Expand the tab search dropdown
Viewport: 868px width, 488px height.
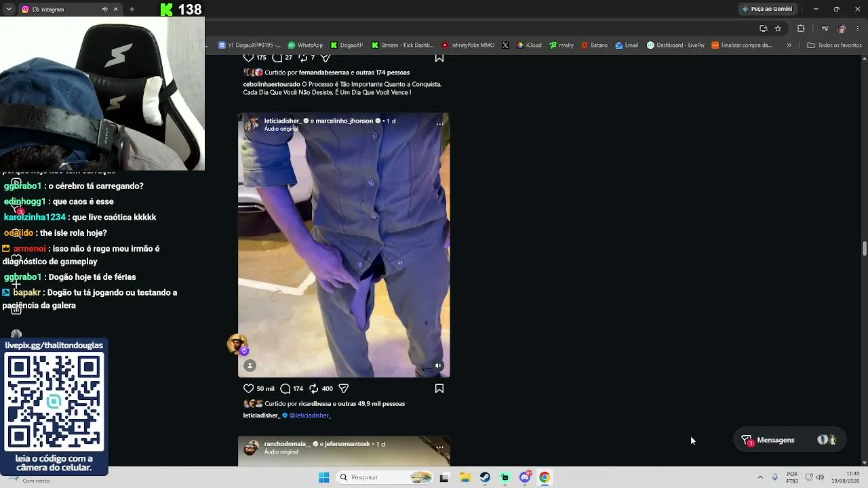(x=8, y=9)
